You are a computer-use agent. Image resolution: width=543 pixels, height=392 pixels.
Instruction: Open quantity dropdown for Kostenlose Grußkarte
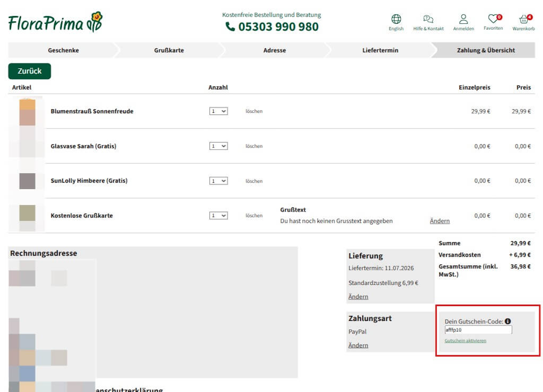pyautogui.click(x=218, y=215)
